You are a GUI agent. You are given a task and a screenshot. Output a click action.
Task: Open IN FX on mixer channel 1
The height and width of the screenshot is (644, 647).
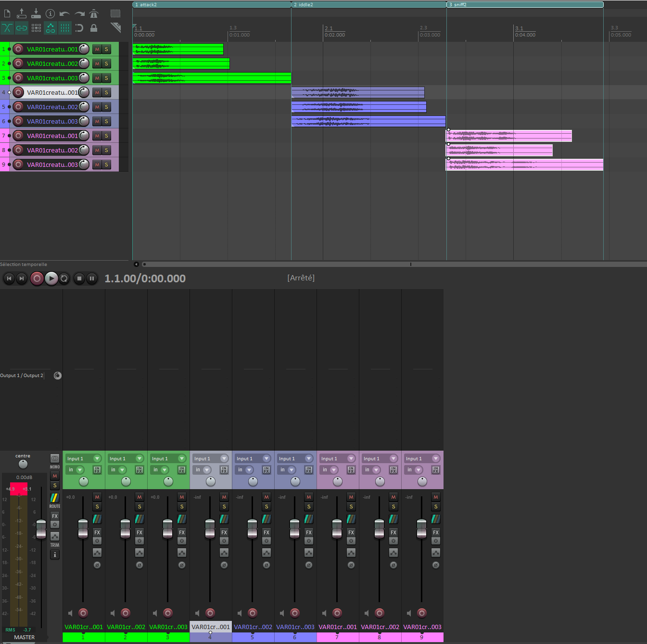click(x=97, y=470)
